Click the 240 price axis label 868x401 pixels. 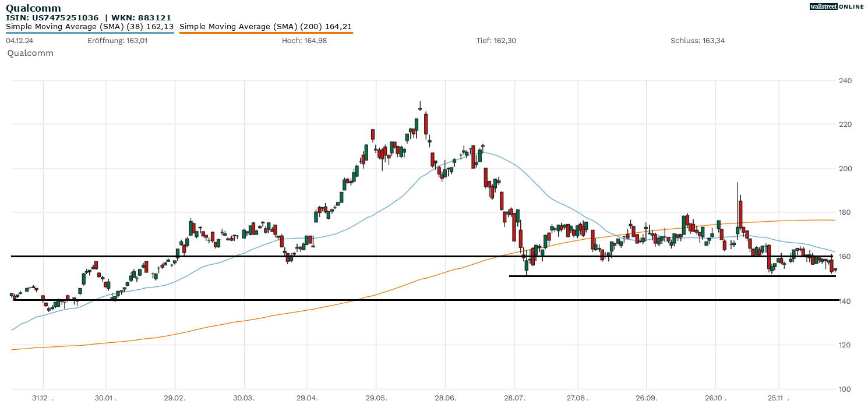(x=845, y=81)
